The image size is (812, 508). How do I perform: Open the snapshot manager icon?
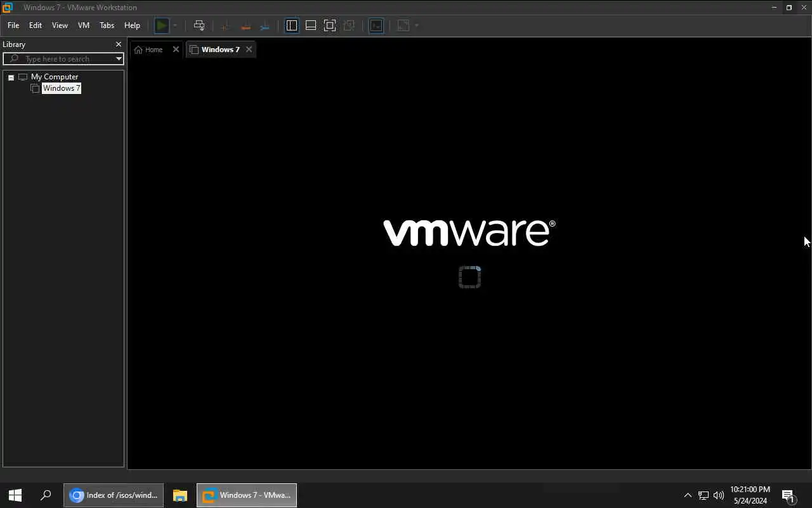pyautogui.click(x=265, y=25)
